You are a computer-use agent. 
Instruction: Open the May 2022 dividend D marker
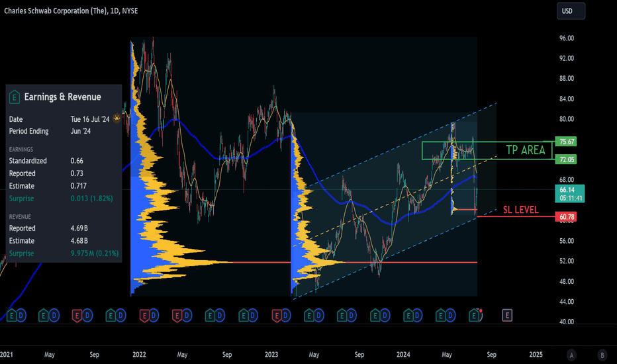point(187,316)
